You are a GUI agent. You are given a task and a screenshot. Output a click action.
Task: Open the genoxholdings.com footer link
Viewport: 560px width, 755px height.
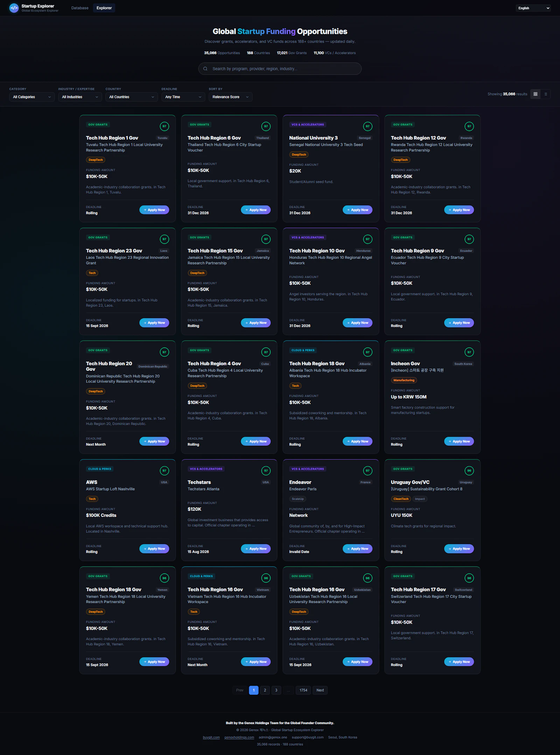pos(239,737)
